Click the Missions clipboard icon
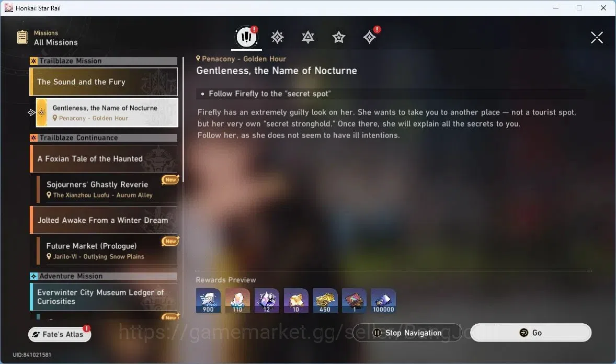 click(x=22, y=37)
